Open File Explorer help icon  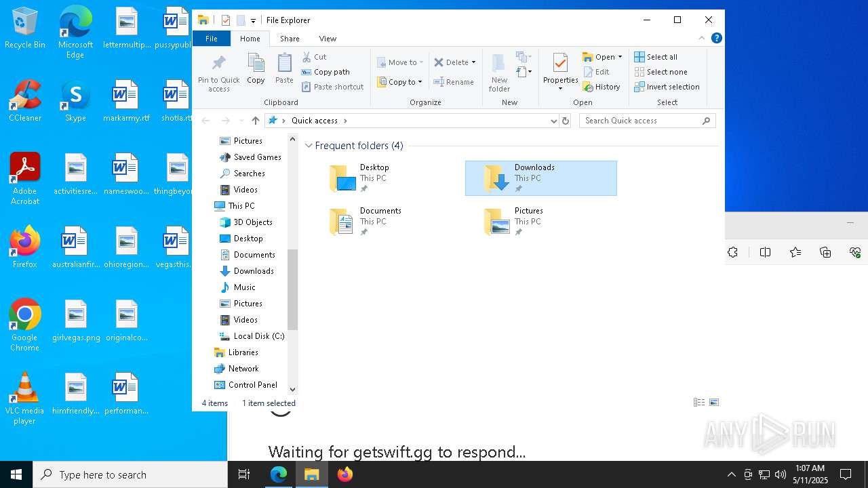click(716, 38)
